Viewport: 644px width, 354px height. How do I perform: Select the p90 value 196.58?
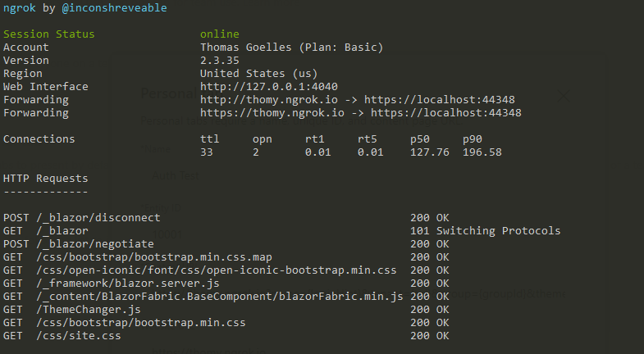pyautogui.click(x=482, y=152)
